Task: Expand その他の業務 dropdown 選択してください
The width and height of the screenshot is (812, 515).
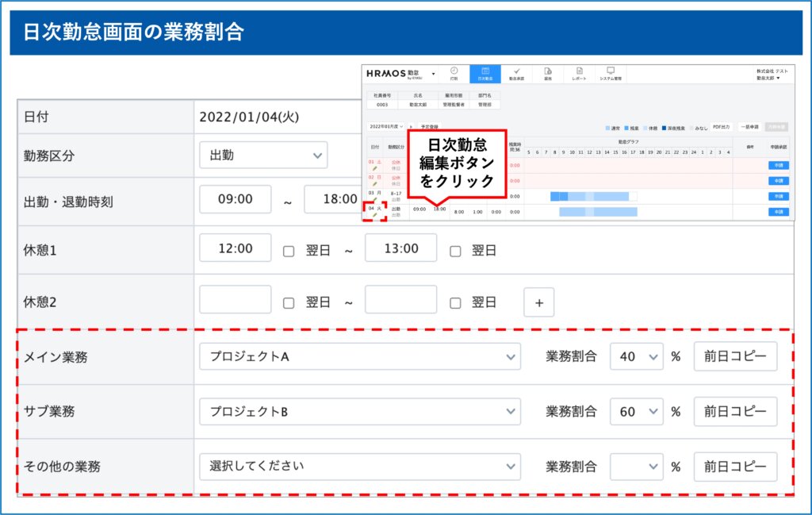Action: tap(360, 465)
